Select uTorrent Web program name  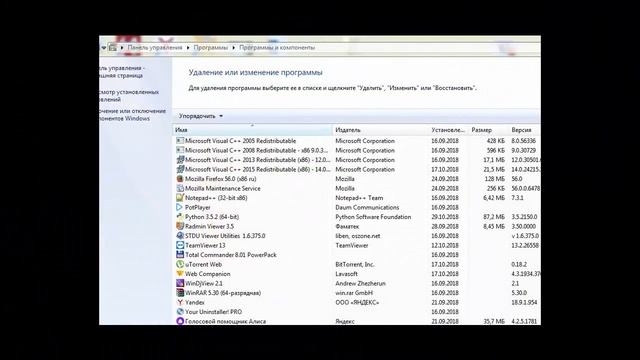tap(203, 264)
